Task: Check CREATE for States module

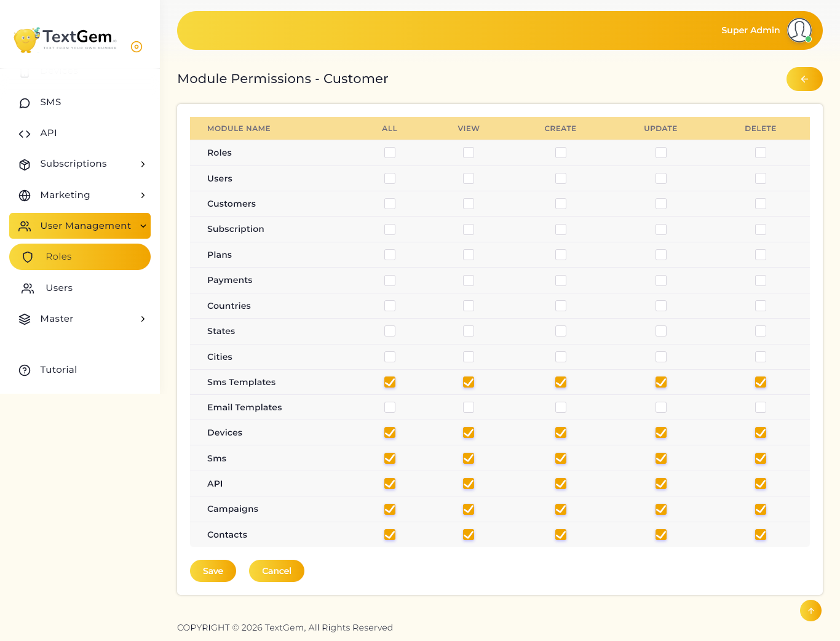Action: click(561, 331)
